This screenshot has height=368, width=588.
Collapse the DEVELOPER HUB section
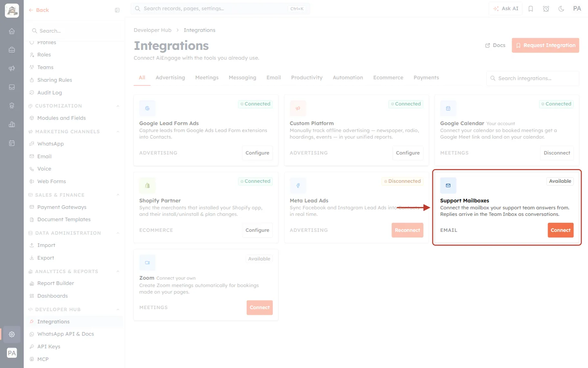(118, 310)
